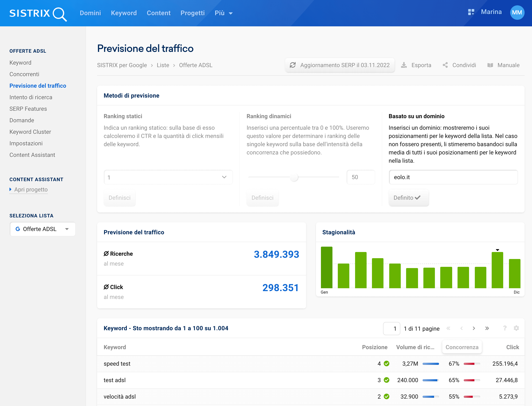Open Content Assistant in the sidebar
532x406 pixels.
pos(32,155)
